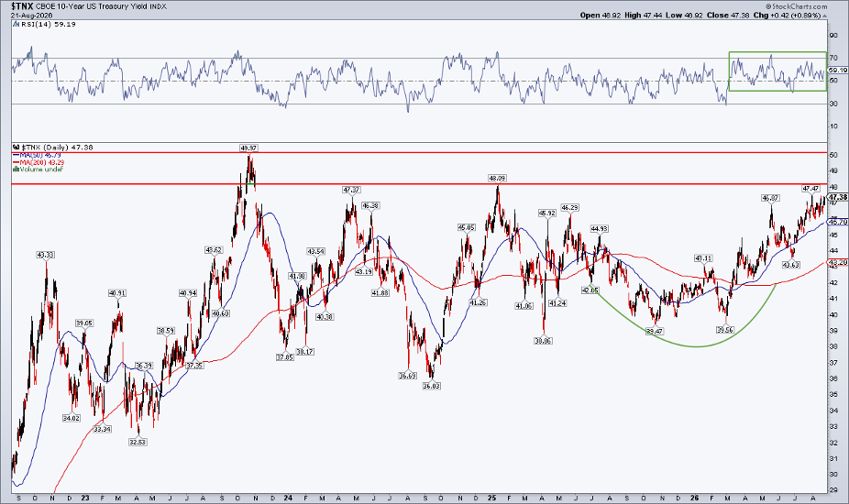Click the red line marker before MA(200)
This screenshot has height=504, width=849.
click(x=17, y=162)
